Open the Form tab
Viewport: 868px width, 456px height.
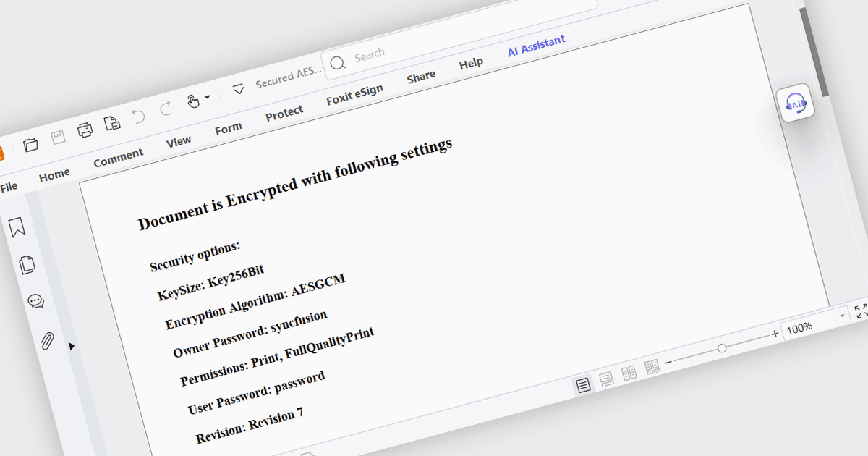(229, 128)
